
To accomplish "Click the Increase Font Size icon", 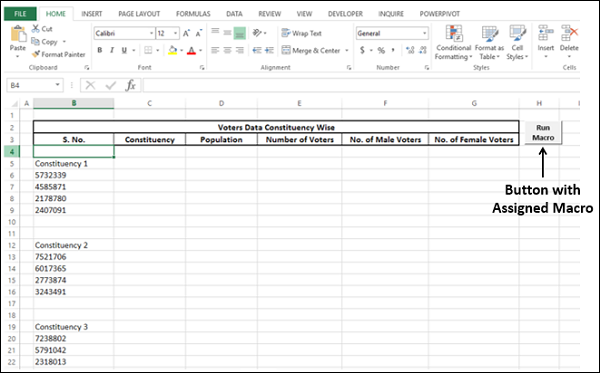I will (186, 33).
